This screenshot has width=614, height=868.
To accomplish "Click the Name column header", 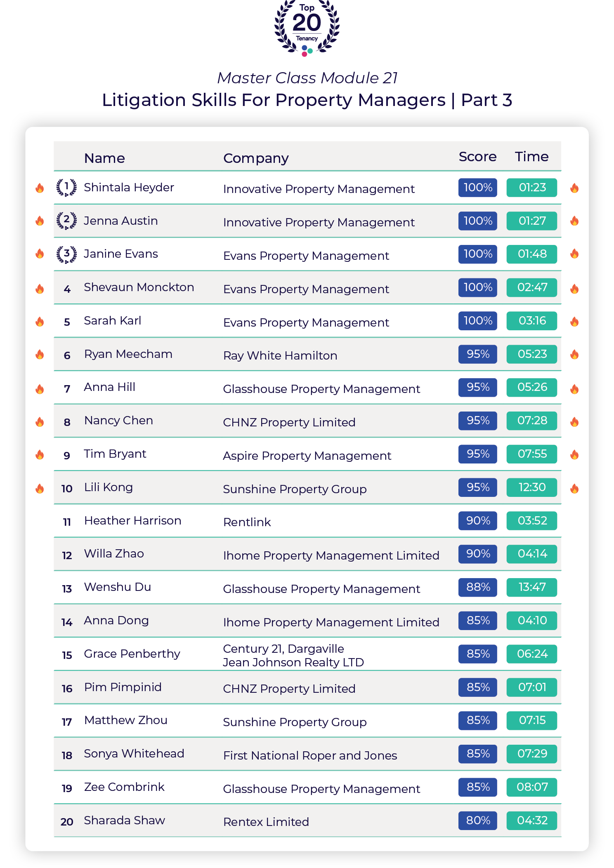I will coord(104,158).
